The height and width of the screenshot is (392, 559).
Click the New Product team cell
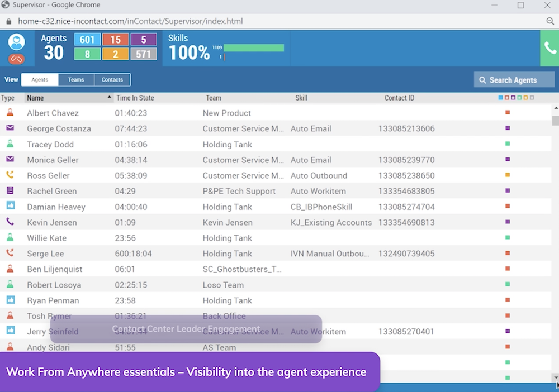tap(227, 113)
